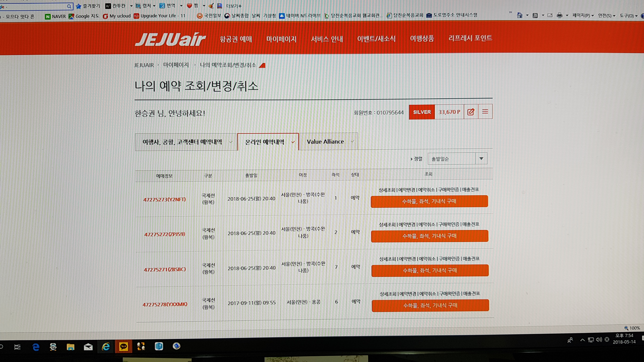Select 온라인 예약내역 tab

tap(268, 142)
